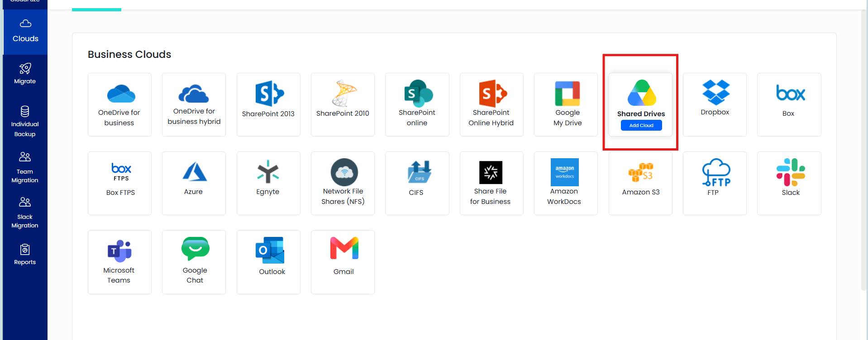Choose the Box FTPS cloud
Screen dimensions: 868x340
(x=119, y=183)
